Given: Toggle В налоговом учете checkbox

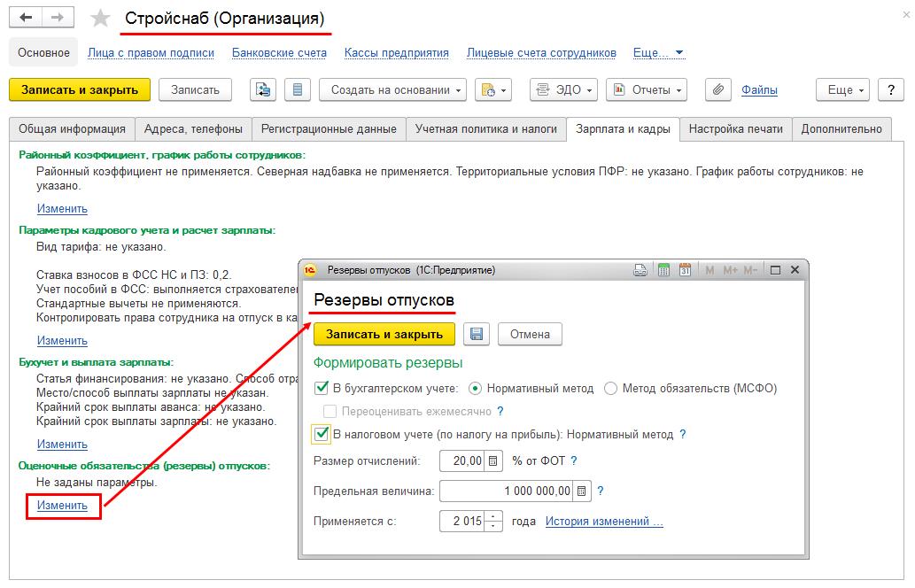Looking at the screenshot, I should click(321, 434).
